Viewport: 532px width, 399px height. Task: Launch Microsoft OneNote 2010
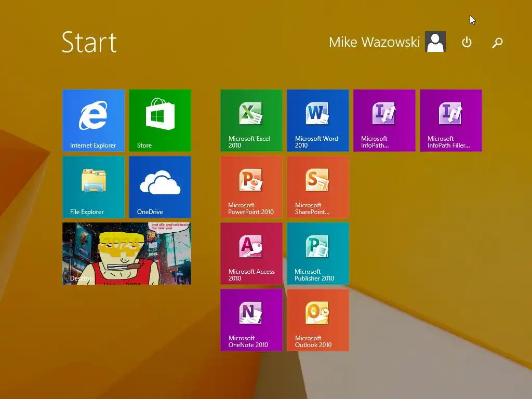pos(251,320)
